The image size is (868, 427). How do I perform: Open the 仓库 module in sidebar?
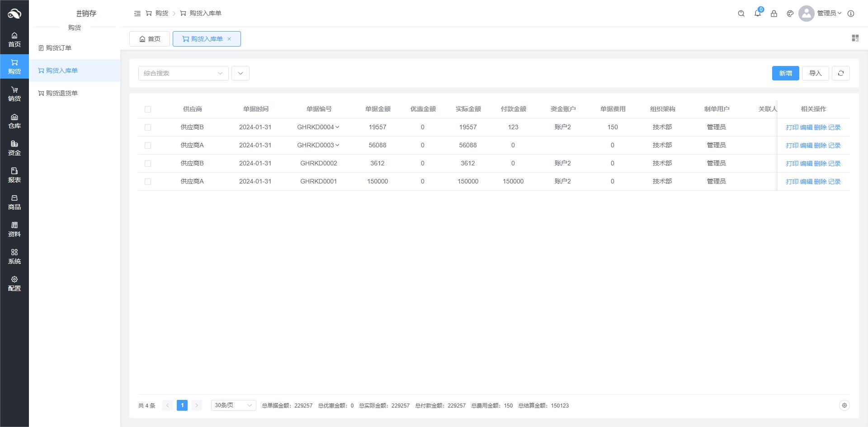click(14, 121)
